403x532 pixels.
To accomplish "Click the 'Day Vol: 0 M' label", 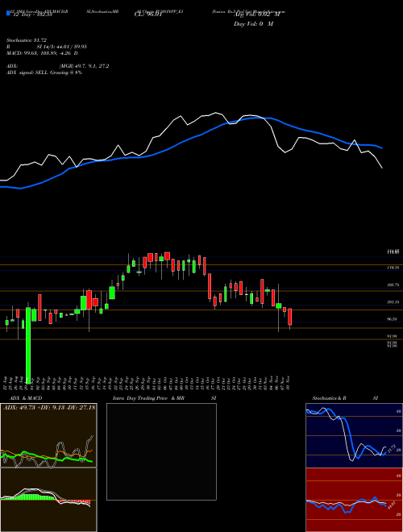I will pyautogui.click(x=253, y=24).
